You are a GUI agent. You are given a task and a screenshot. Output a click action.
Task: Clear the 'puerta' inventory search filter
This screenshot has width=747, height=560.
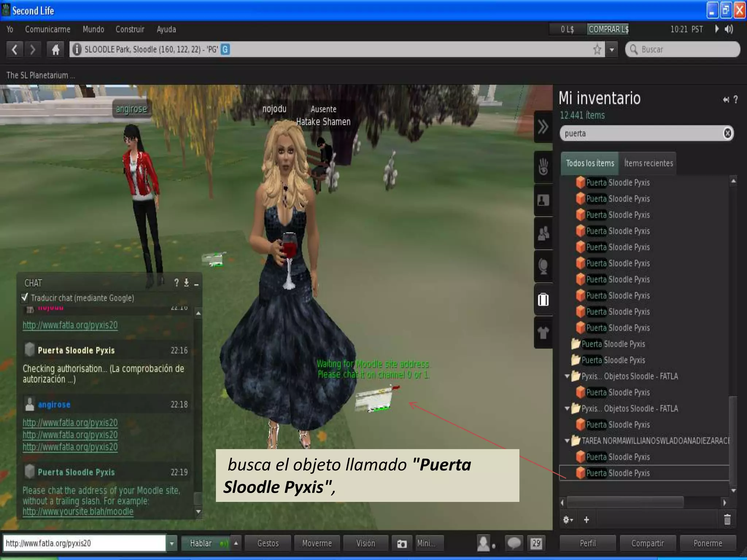[727, 133]
